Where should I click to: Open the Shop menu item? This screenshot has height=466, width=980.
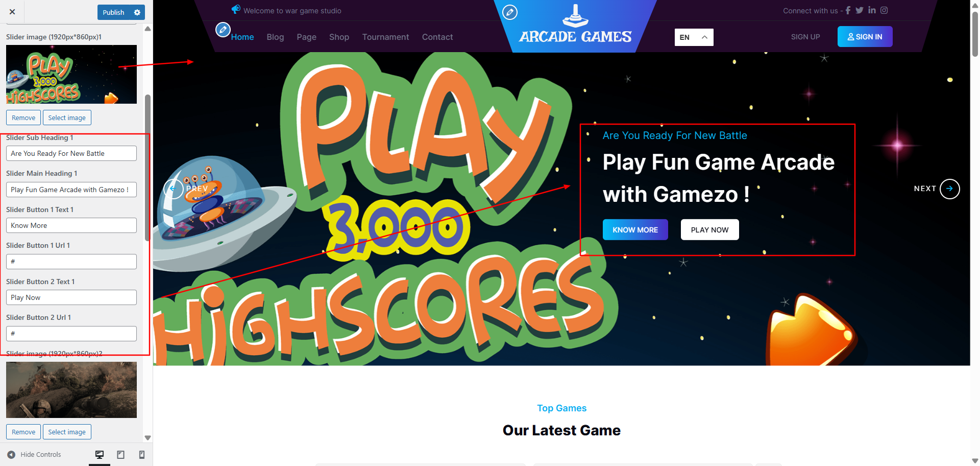(339, 37)
